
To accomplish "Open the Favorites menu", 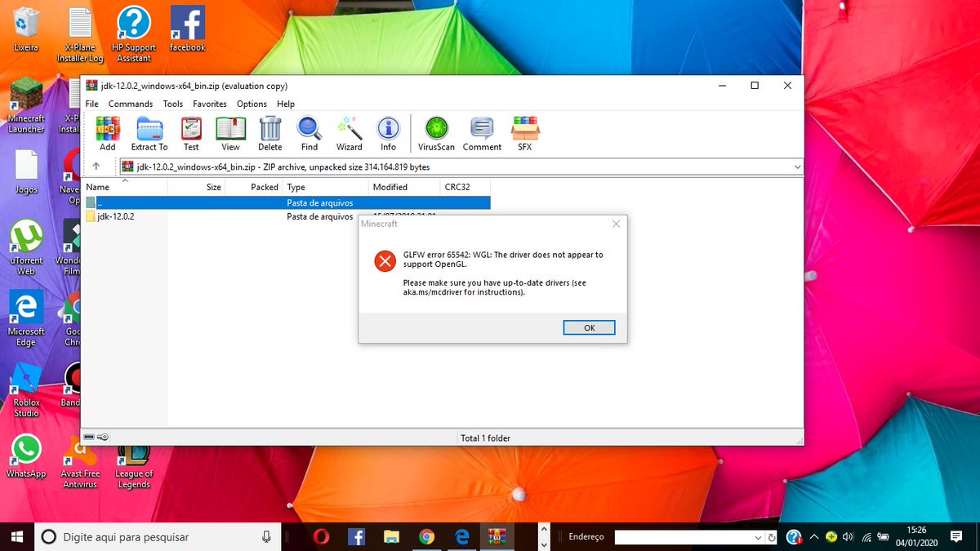I will point(210,104).
